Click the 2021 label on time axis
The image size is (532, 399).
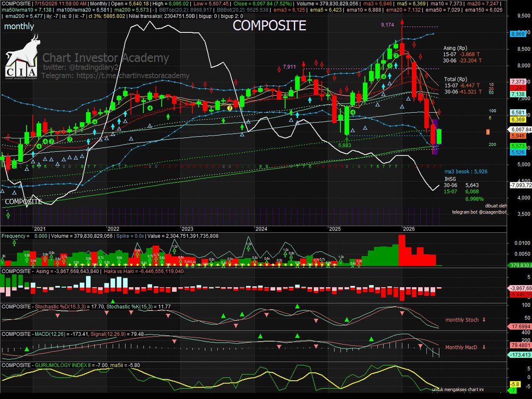click(40, 229)
